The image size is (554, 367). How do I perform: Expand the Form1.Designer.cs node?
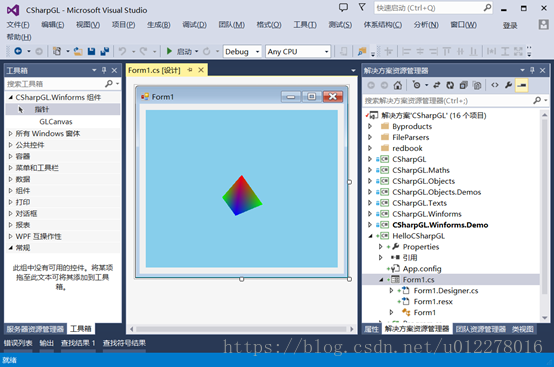[391, 290]
